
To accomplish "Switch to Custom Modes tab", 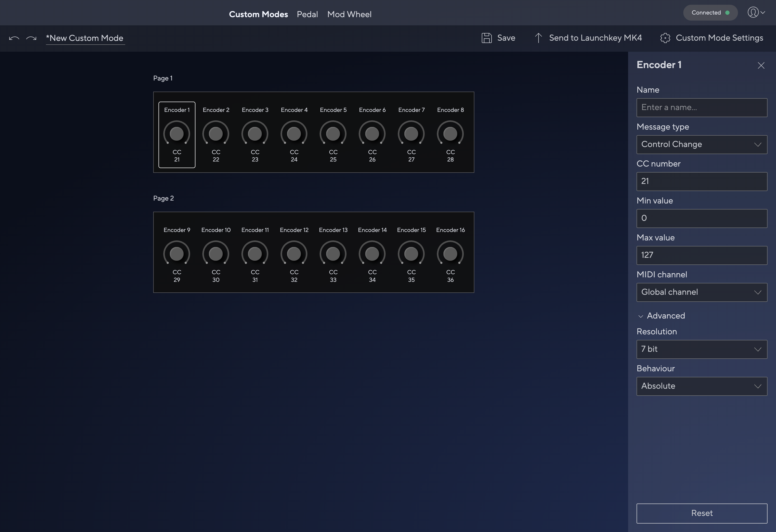I will click(x=258, y=14).
